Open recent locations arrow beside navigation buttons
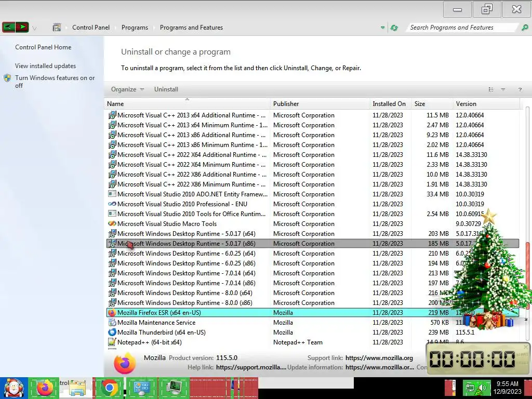The image size is (532, 399). (x=34, y=28)
